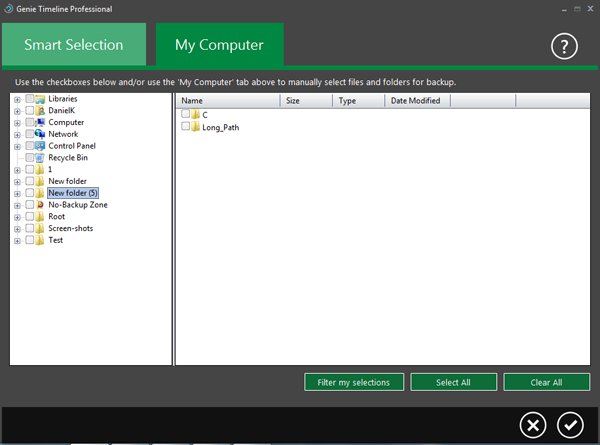
Task: Click the folder icon next to Root
Action: (x=40, y=217)
